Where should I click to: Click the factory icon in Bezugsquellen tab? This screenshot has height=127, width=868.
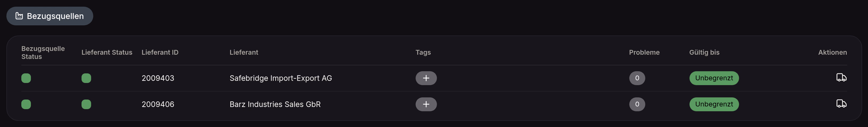tap(19, 16)
